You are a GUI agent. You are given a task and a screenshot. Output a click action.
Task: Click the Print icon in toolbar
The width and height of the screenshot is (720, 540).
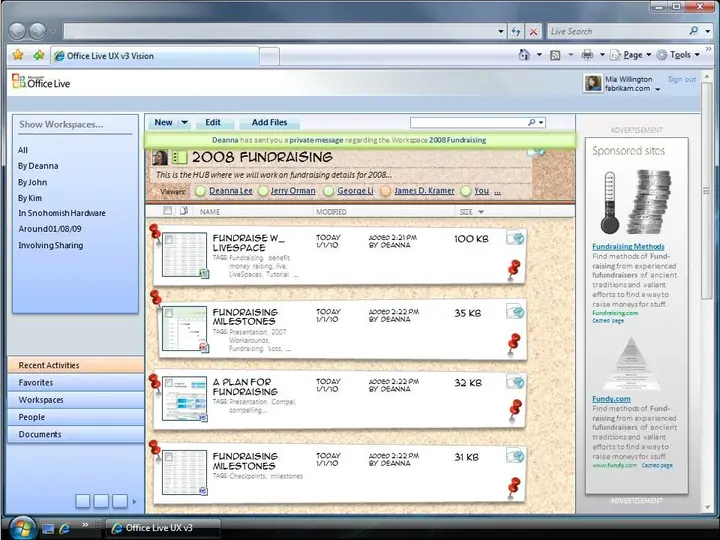click(x=587, y=55)
